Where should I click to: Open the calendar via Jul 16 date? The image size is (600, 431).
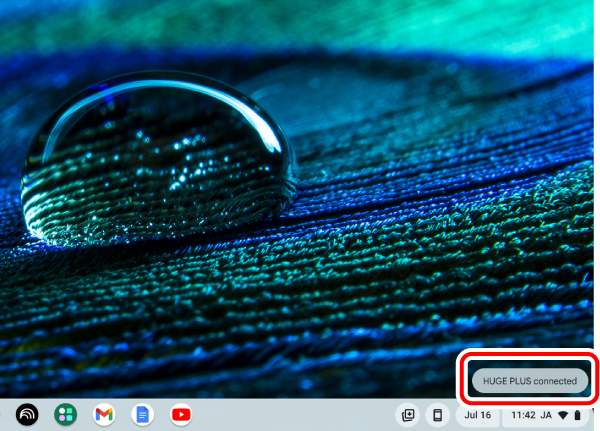[x=477, y=415]
